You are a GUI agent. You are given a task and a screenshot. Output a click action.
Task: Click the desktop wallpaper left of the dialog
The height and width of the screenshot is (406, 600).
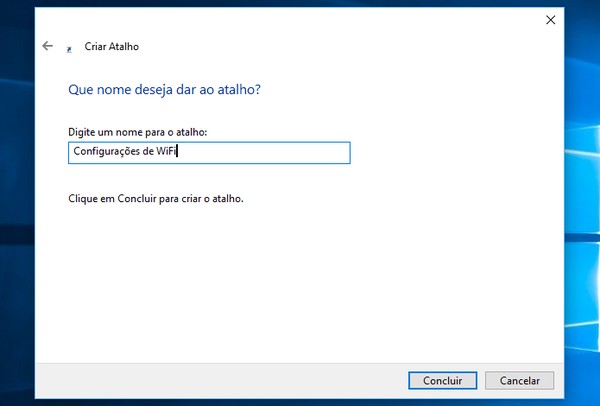16,200
